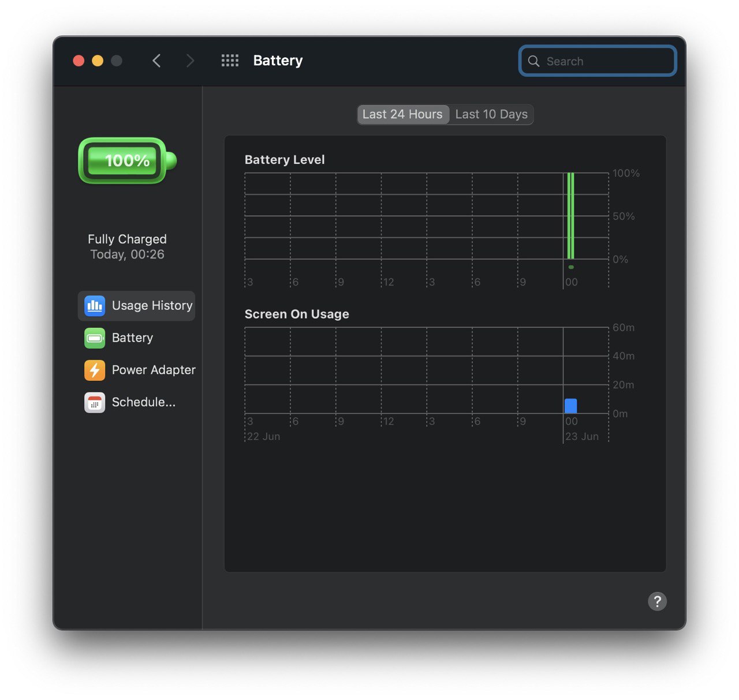Viewport: 739px width, 700px height.
Task: Click the 100% axis label
Action: pyautogui.click(x=626, y=173)
